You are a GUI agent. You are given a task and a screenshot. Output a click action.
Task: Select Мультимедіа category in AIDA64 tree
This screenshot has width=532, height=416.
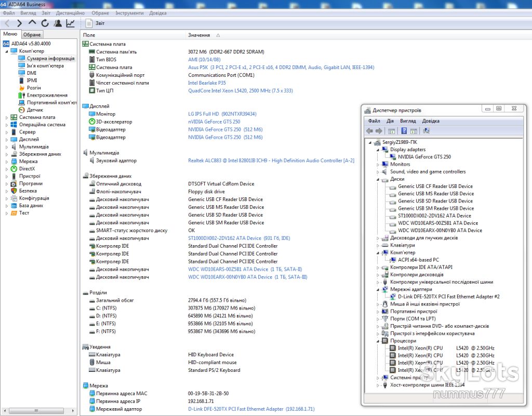[34, 147]
